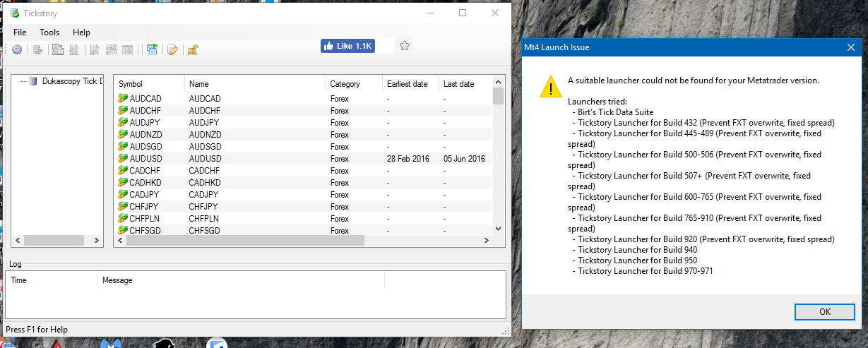
Task: Click the Forex category cell in AUDSGD row
Action: tap(340, 147)
